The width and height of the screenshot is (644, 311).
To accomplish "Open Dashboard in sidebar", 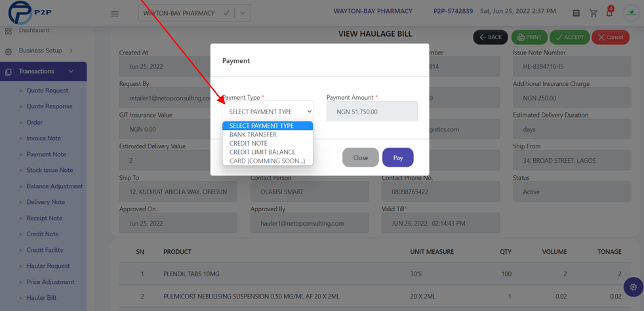I will pos(34,30).
